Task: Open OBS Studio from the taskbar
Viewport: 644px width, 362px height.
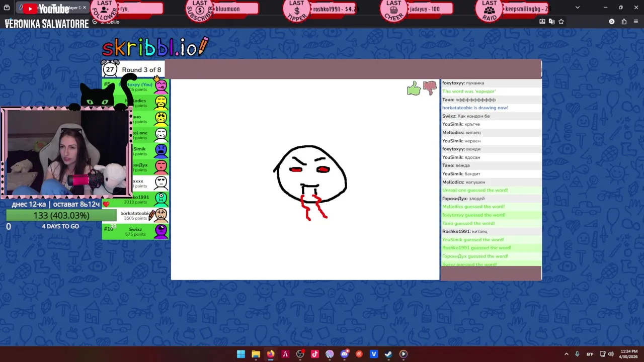Action: tap(300, 354)
